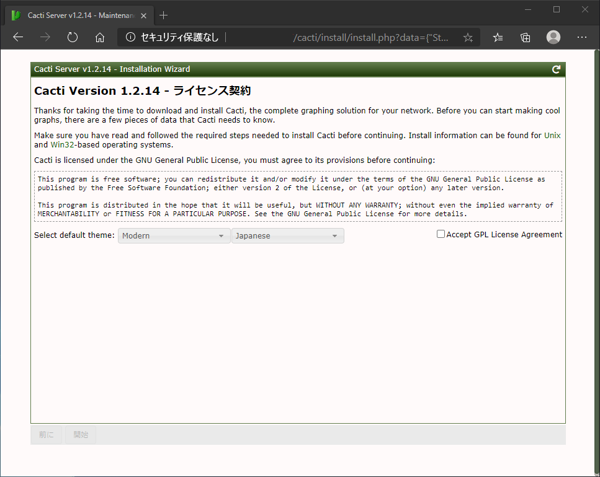Click the browser forward arrow
This screenshot has width=600, height=477.
(x=45, y=37)
